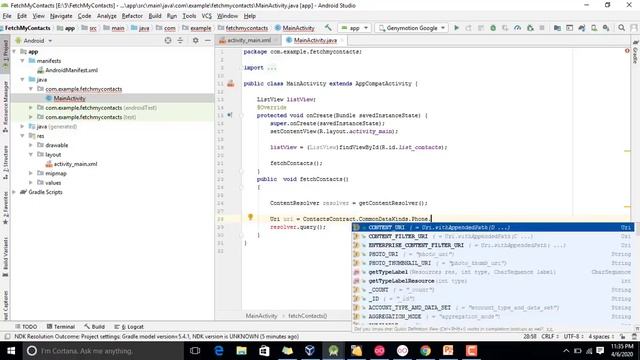Image resolution: width=640 pixels, height=360 pixels.
Task: Click UTF-8 encoding in status bar
Action: pos(573,336)
